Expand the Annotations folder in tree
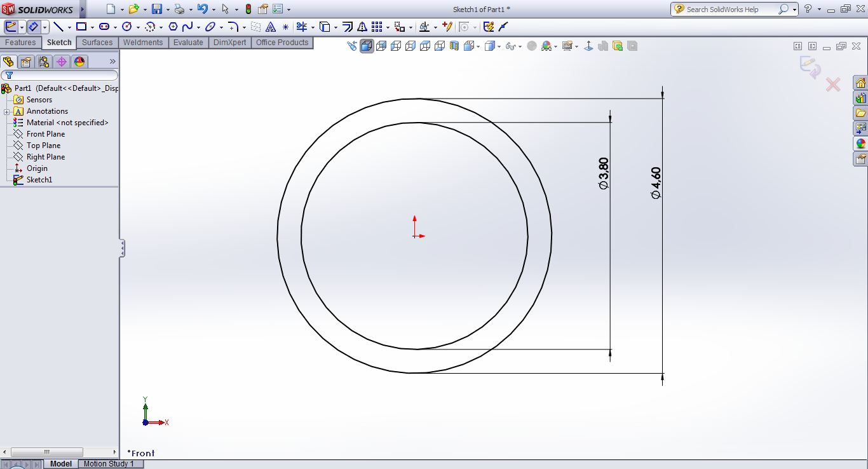 [x=6, y=111]
